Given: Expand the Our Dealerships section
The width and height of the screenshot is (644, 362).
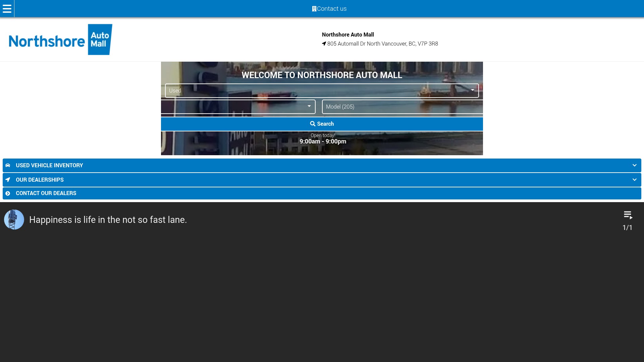Looking at the screenshot, I should coord(322,180).
